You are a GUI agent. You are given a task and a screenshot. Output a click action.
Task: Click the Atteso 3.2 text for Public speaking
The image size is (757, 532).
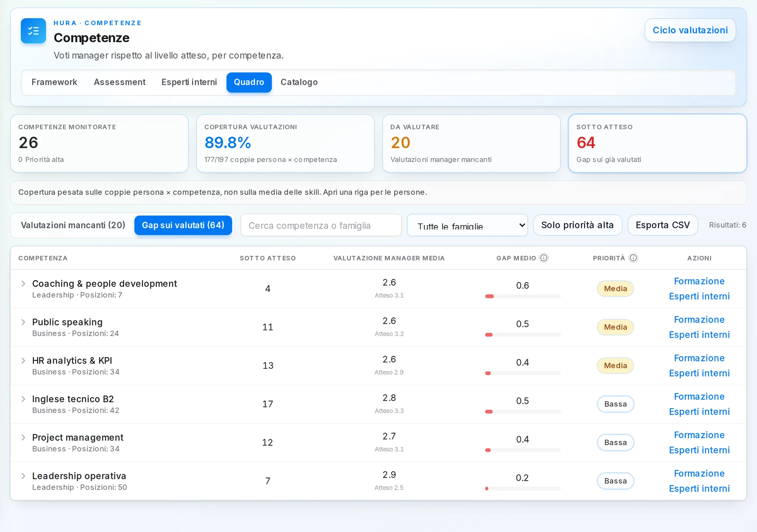pos(389,334)
